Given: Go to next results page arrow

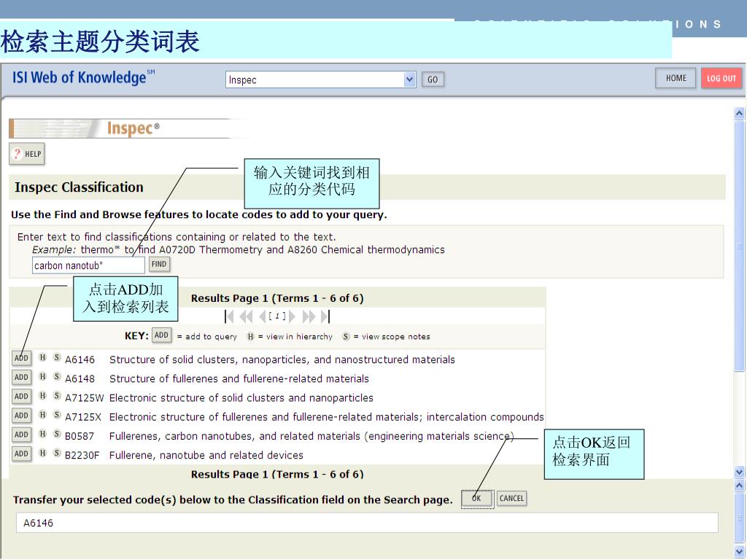Looking at the screenshot, I should pos(292,316).
